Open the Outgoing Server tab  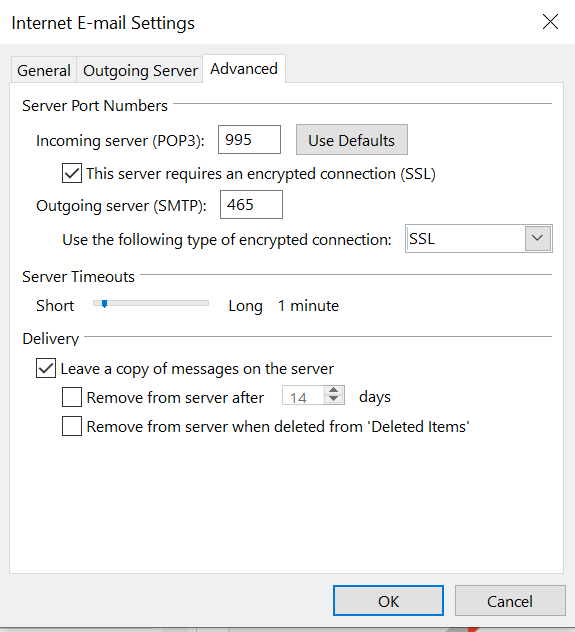(140, 71)
